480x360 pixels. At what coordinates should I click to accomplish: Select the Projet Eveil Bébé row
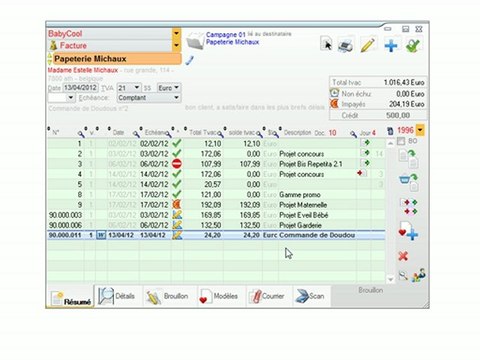click(216, 215)
